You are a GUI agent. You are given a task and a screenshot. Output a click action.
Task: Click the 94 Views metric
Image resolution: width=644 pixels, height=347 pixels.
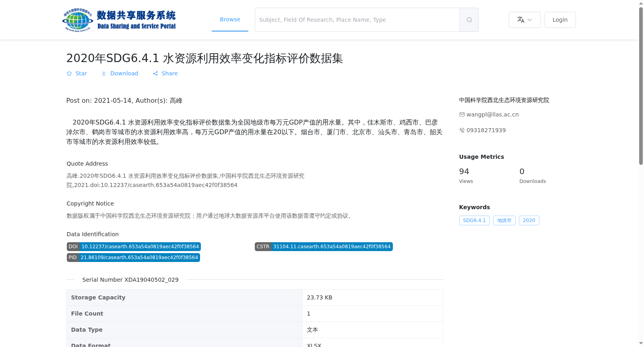point(466,176)
